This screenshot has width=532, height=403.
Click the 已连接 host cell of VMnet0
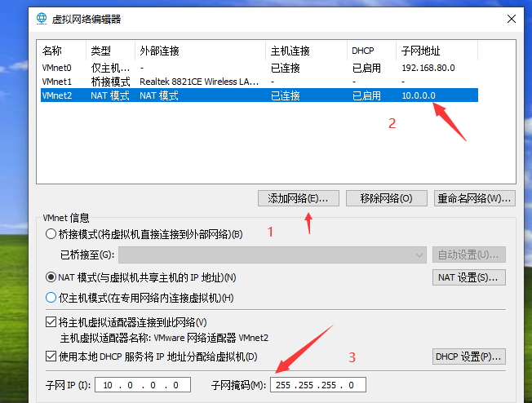tap(286, 68)
